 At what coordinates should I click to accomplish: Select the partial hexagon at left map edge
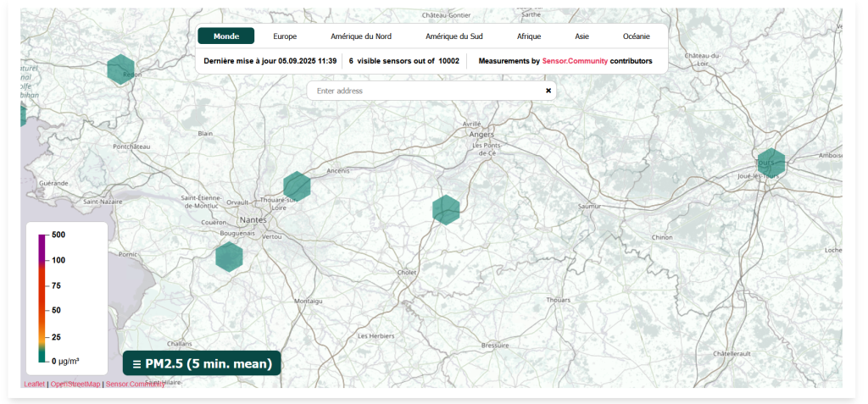point(23,115)
